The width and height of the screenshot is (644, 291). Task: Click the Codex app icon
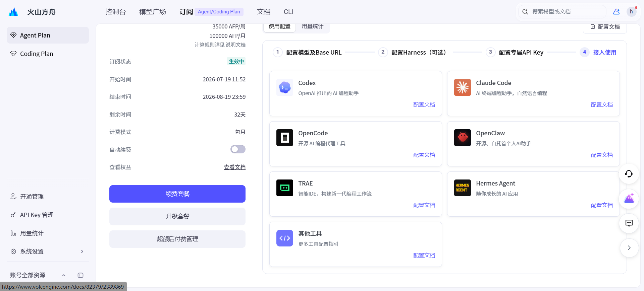click(285, 87)
